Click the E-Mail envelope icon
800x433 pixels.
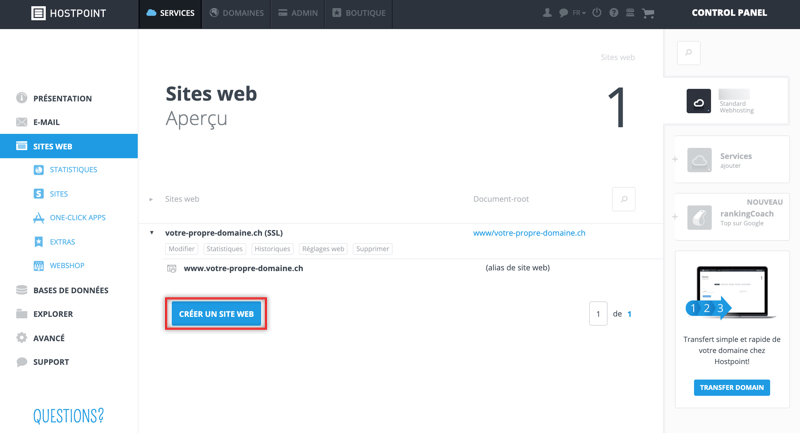click(x=21, y=122)
